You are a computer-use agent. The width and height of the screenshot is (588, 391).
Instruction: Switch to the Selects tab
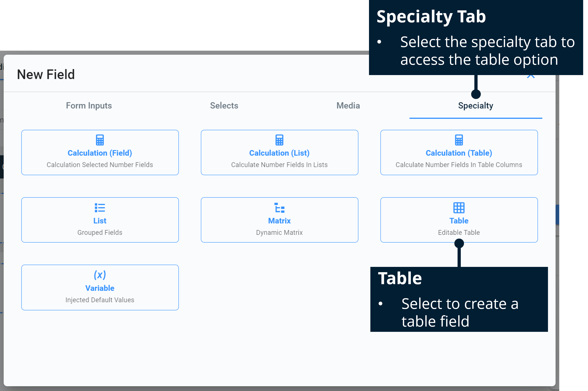[224, 105]
